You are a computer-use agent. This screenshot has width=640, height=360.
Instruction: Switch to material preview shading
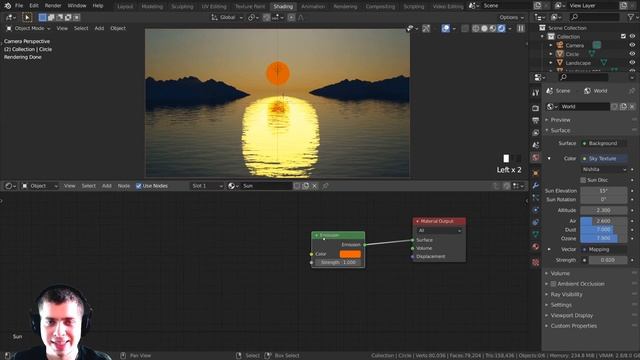[x=493, y=28]
